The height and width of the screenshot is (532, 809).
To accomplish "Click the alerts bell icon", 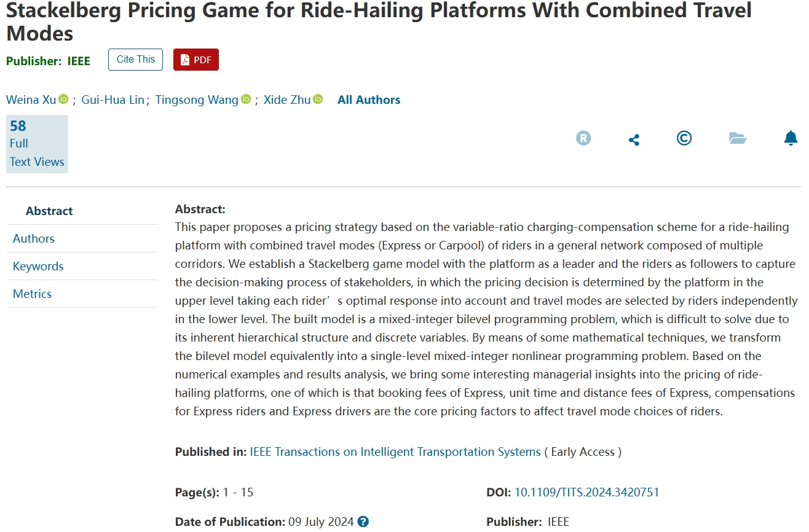I will 791,138.
